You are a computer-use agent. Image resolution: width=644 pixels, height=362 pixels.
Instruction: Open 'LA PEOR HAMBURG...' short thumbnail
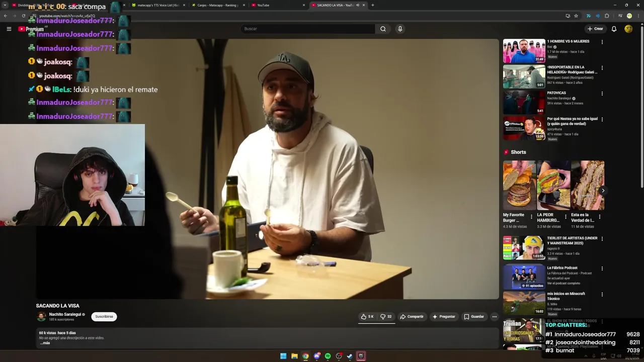click(553, 185)
